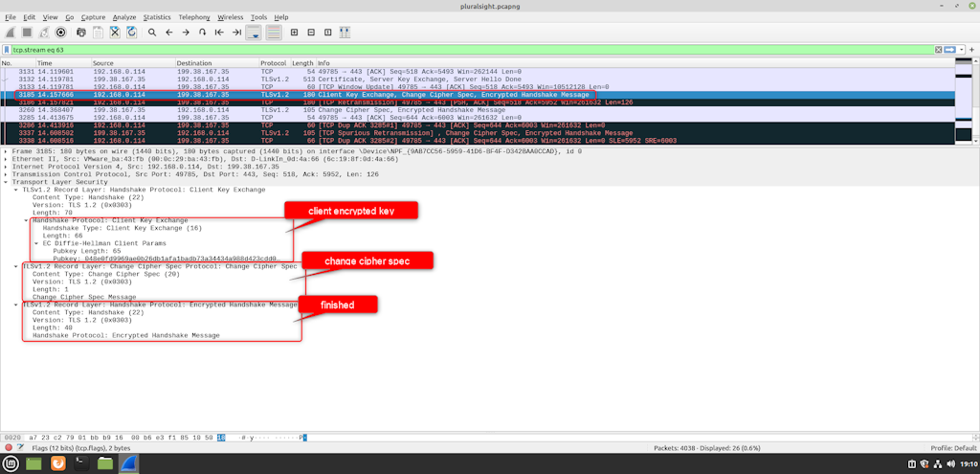The height and width of the screenshot is (474, 980).
Task: Select packet 3186 TCP Retransmission row
Action: pyautogui.click(x=479, y=102)
